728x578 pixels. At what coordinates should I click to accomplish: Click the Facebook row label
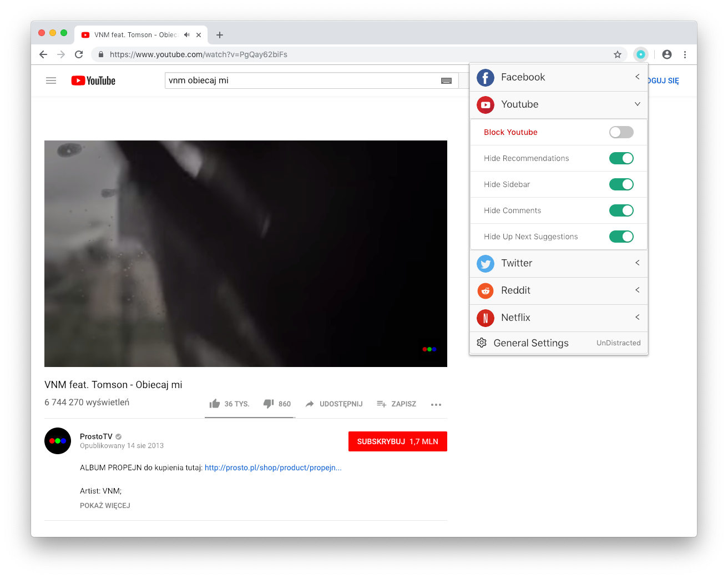[523, 77]
